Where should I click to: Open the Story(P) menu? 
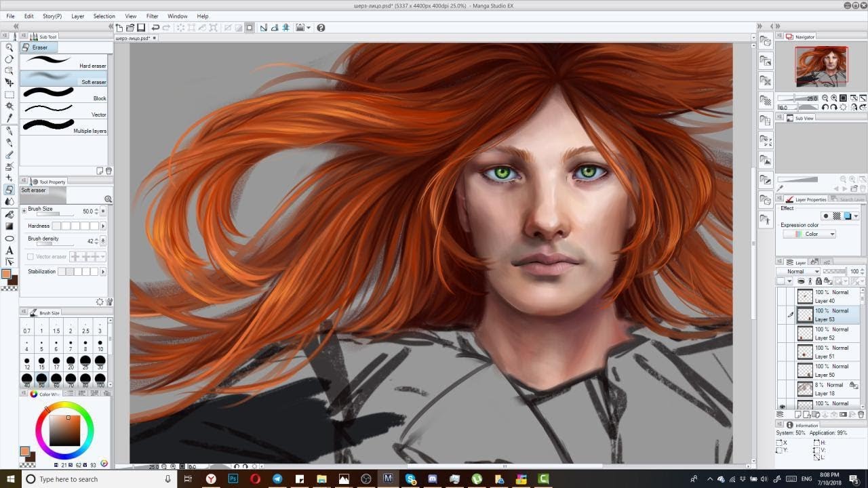[x=52, y=16]
